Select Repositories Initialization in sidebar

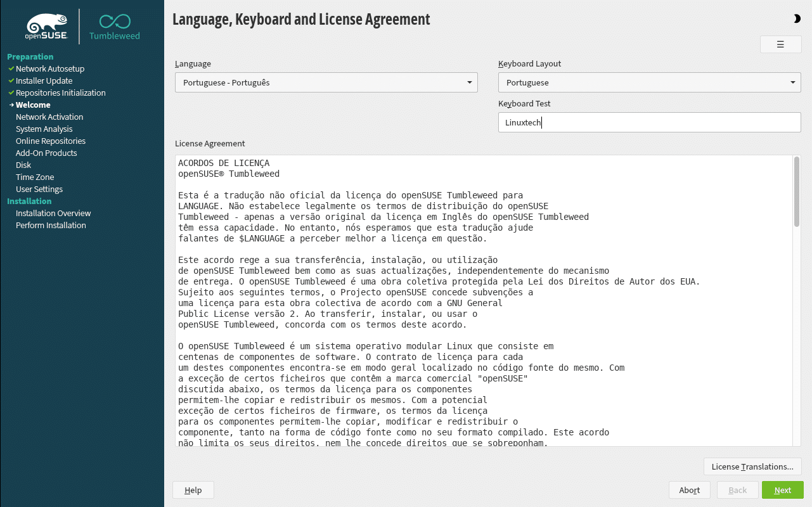(x=61, y=93)
